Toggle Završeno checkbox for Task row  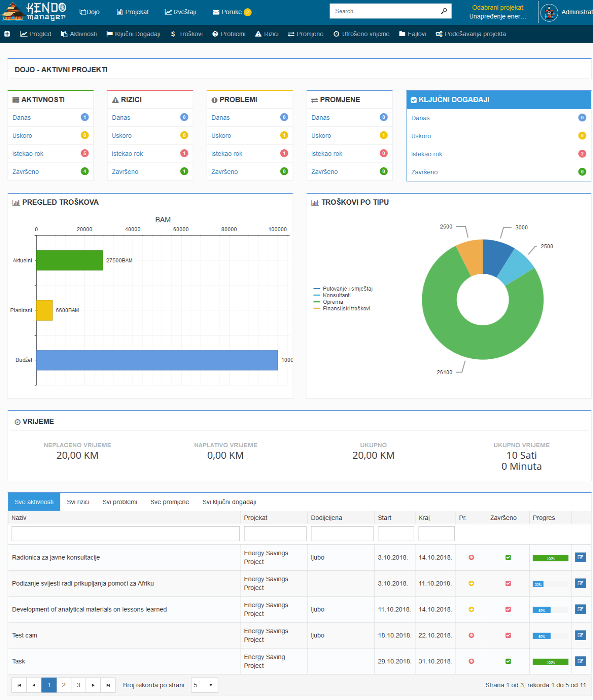pos(508,661)
